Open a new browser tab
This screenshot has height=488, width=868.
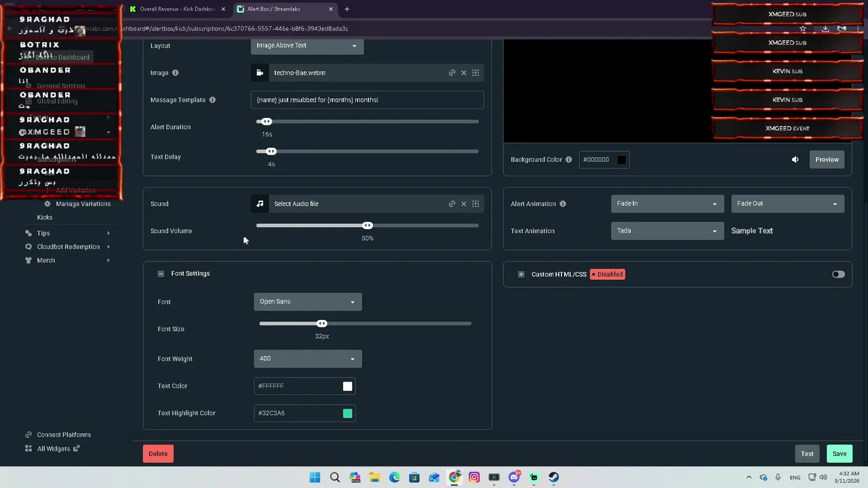tap(347, 9)
